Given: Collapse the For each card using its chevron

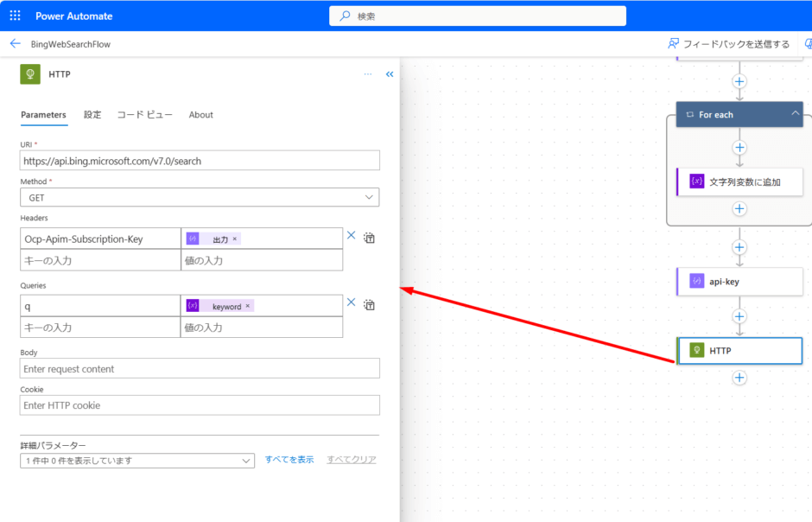Looking at the screenshot, I should pyautogui.click(x=796, y=113).
